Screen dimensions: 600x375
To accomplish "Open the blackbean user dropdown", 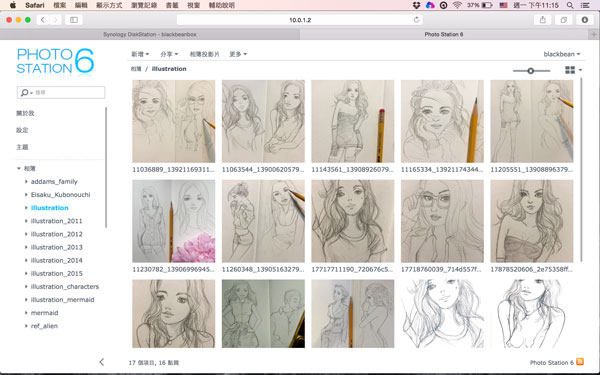I will tap(562, 54).
